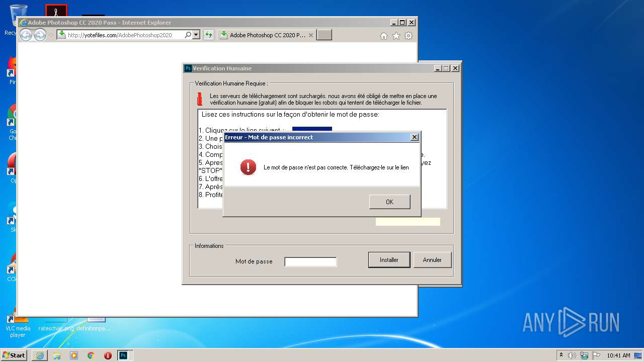Click the Show desktop button
Viewport: 644px width, 362px height.
(x=638, y=355)
